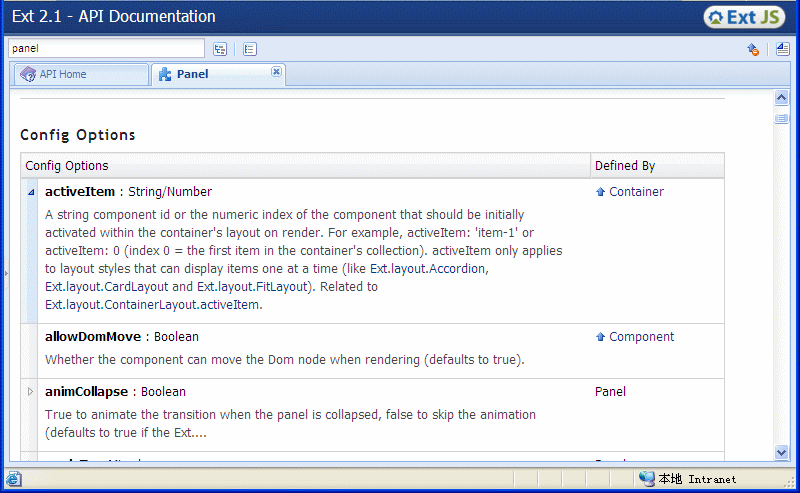The image size is (800, 493).
Task: Click the Defined By column header
Action: click(x=657, y=166)
